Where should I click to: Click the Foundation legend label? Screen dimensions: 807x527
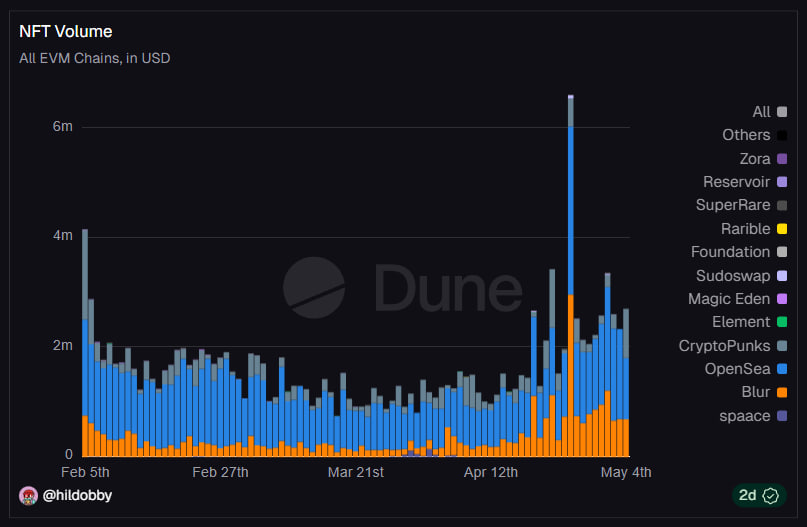point(730,252)
